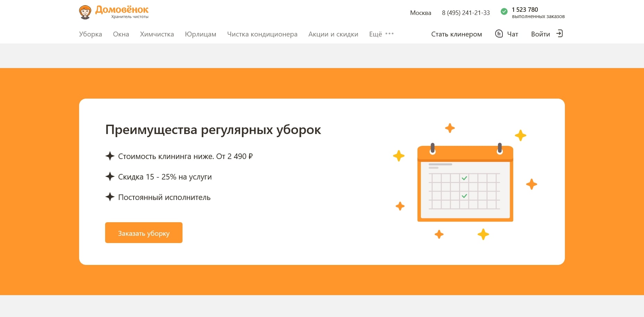Click the Юрлицам navigation entry
The width and height of the screenshot is (644, 317).
(x=201, y=34)
